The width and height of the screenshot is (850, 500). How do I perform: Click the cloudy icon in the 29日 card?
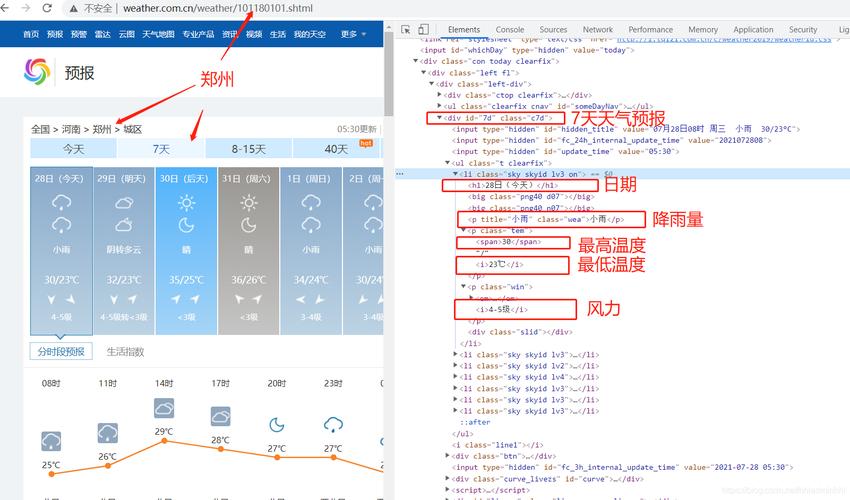coord(124,203)
